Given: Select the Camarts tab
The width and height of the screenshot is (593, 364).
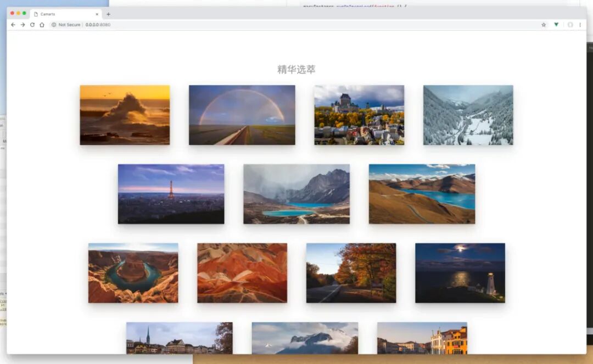Looking at the screenshot, I should pos(66,14).
